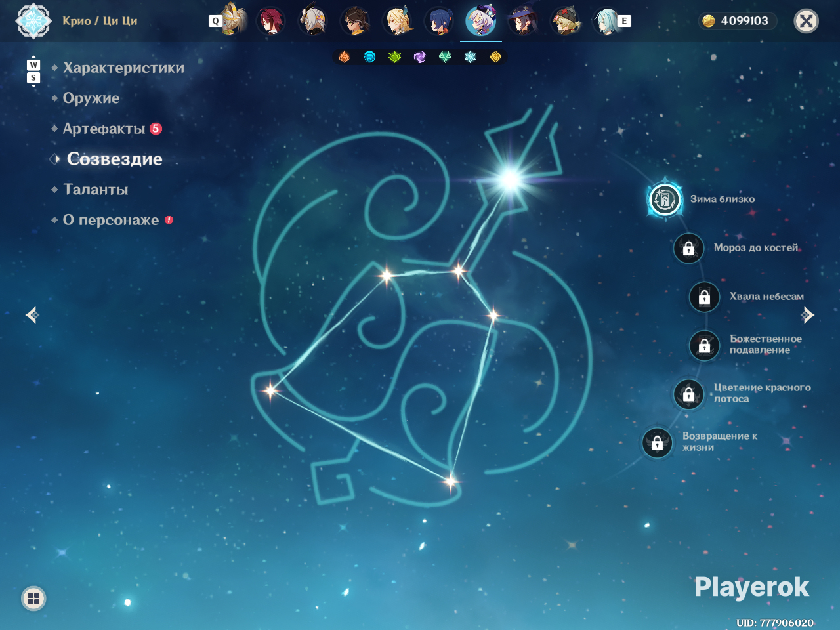Viewport: 840px width, 630px height.
Task: Click the Зима близко label
Action: click(723, 199)
